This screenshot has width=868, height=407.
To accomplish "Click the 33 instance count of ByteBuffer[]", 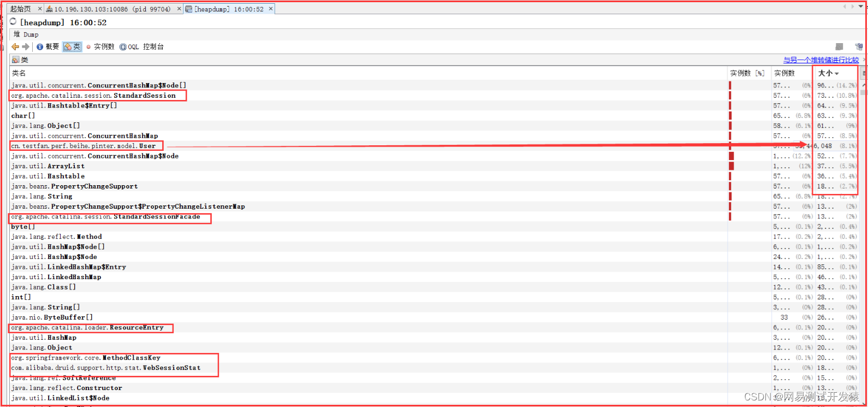I will [x=784, y=318].
